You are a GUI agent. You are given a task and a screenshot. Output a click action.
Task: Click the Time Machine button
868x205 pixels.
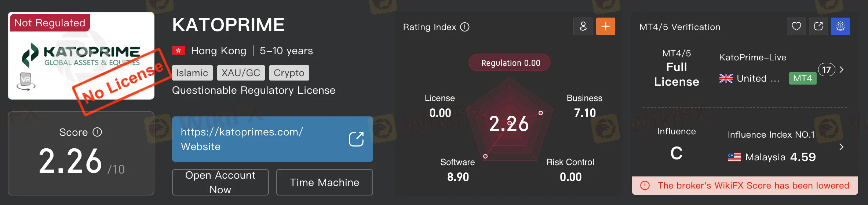tap(325, 182)
